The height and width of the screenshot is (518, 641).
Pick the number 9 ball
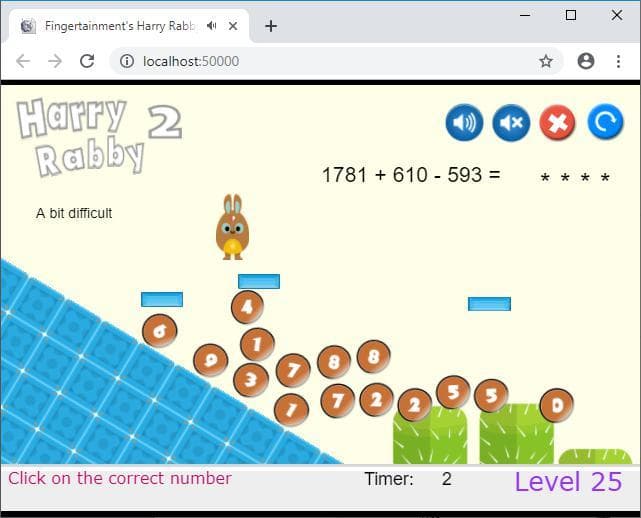tap(211, 360)
